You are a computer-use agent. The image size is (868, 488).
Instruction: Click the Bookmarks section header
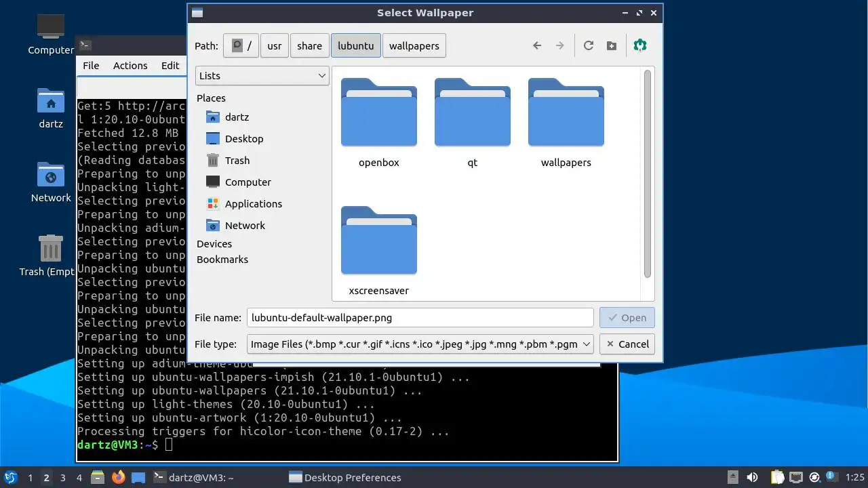click(222, 260)
